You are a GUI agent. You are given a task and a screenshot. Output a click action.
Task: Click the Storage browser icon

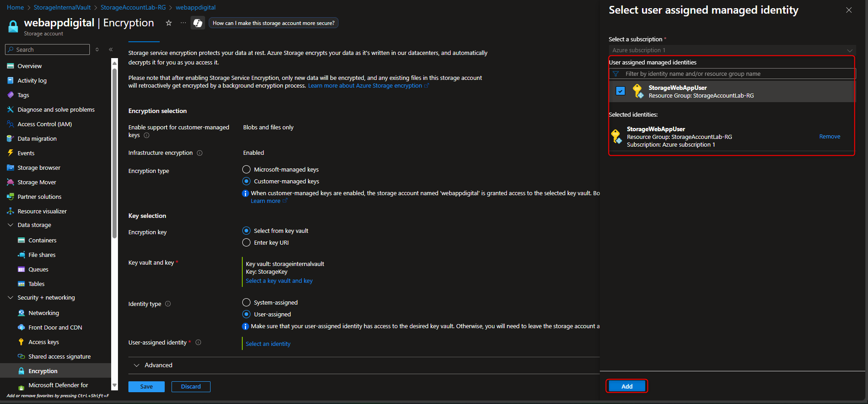[10, 168]
